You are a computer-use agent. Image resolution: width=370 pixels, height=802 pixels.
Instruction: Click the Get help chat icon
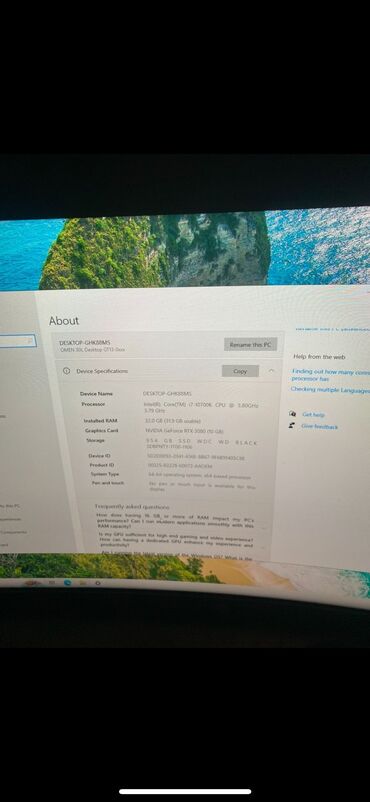pos(292,414)
